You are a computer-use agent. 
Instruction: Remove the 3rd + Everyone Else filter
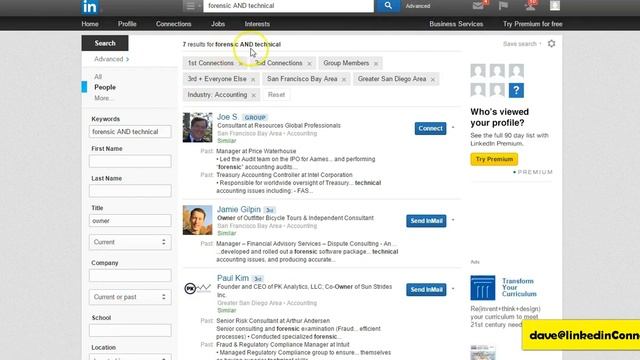click(253, 79)
